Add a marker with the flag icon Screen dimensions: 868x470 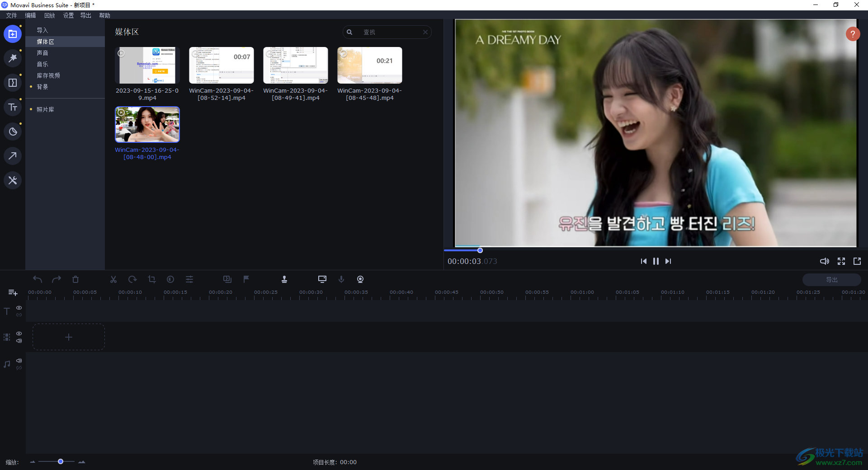[x=246, y=279]
